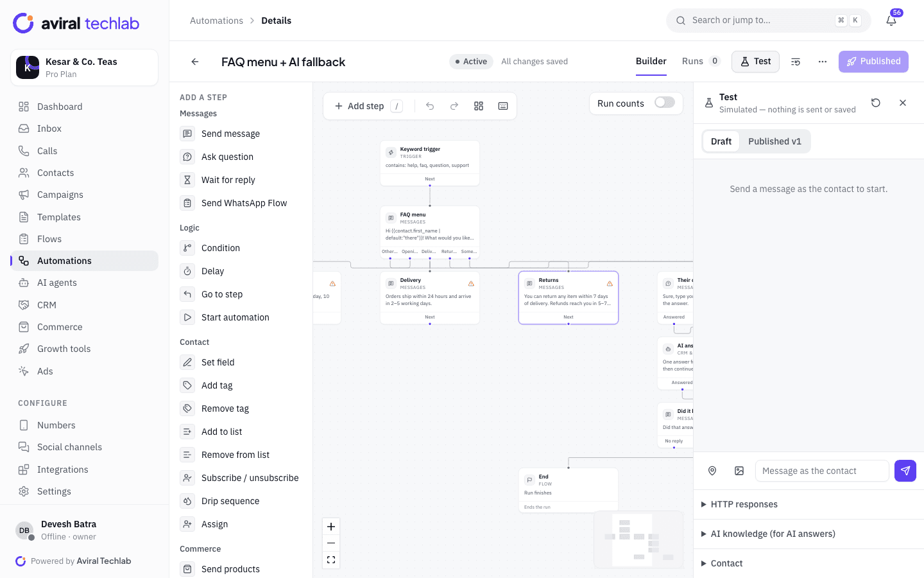Switch to the Builder tab
This screenshot has width=924, height=578.
click(651, 62)
